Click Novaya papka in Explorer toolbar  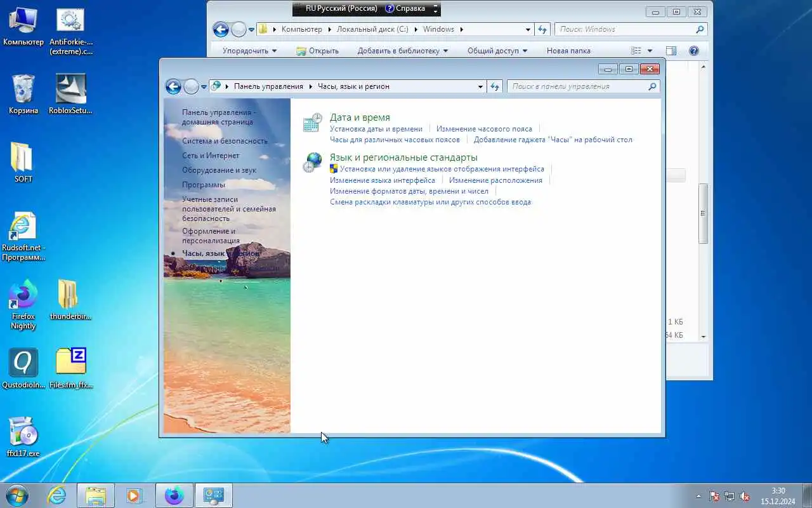(x=568, y=51)
